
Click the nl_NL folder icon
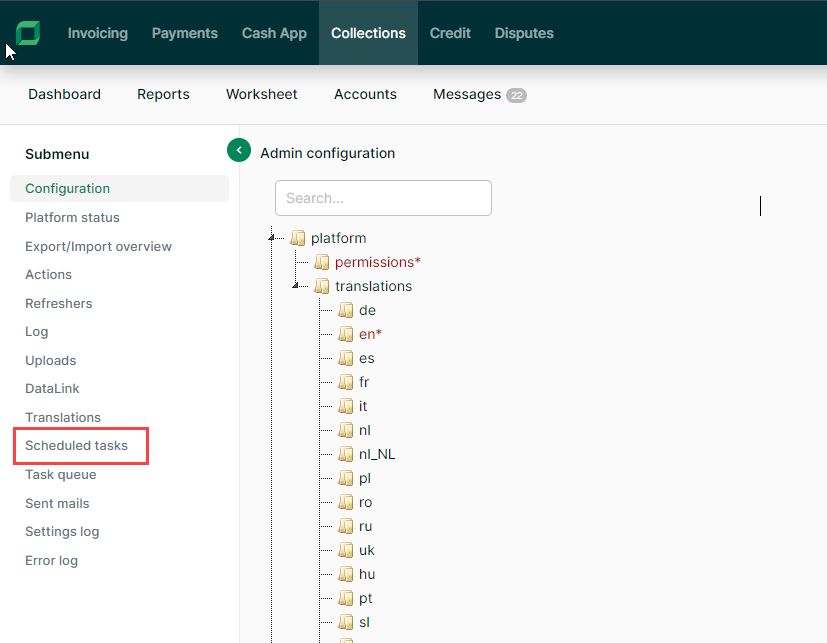tap(346, 454)
